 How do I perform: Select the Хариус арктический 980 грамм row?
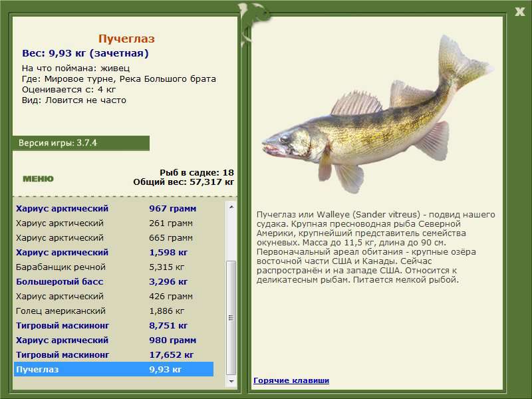point(114,340)
